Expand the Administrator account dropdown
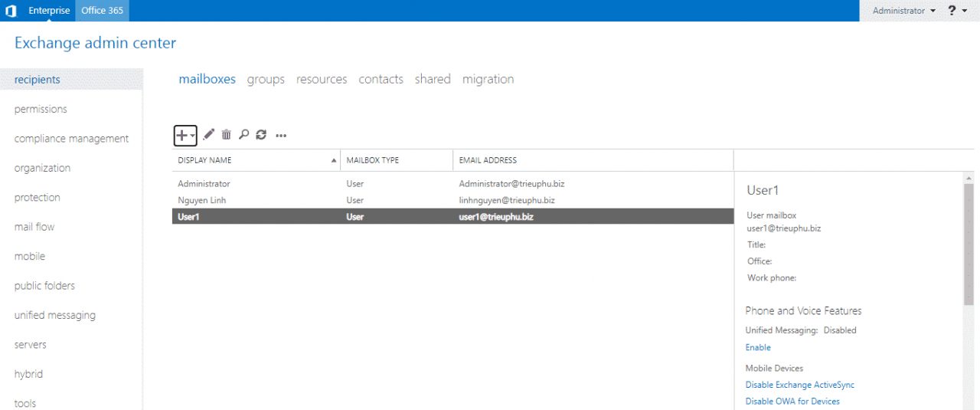The image size is (980, 410). (903, 11)
